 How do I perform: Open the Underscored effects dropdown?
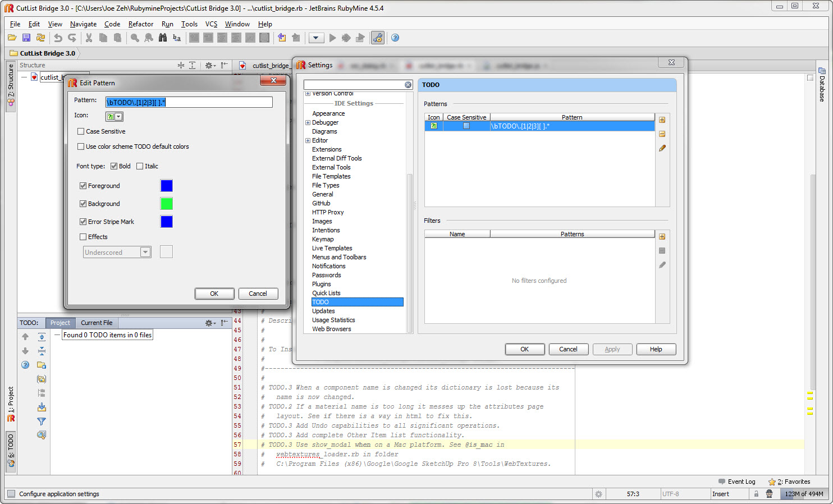[117, 253]
